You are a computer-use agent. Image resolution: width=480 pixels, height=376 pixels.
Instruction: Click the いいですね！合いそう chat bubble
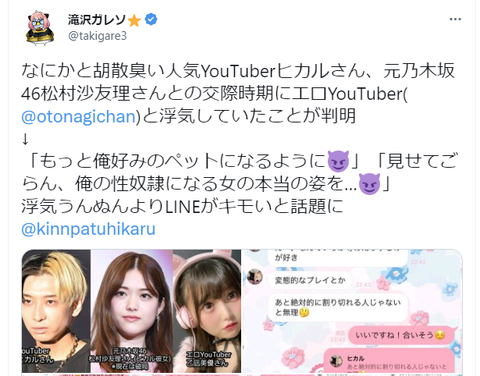(401, 335)
